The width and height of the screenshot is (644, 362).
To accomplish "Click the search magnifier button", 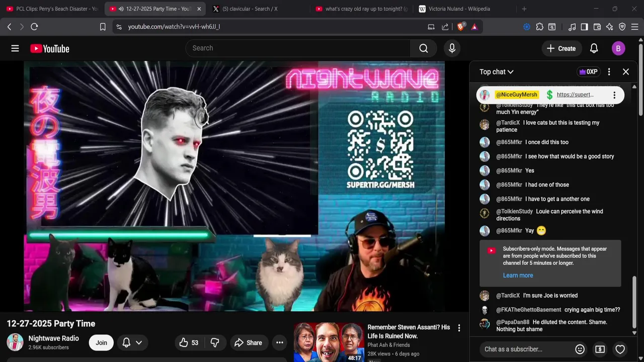I will [424, 48].
